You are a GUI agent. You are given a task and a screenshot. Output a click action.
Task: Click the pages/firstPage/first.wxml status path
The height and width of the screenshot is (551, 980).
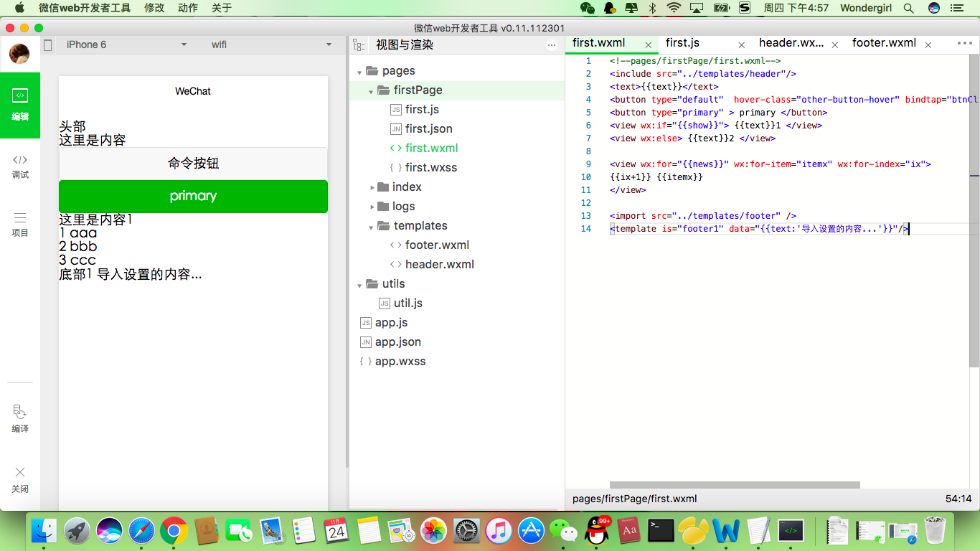[x=634, y=499]
